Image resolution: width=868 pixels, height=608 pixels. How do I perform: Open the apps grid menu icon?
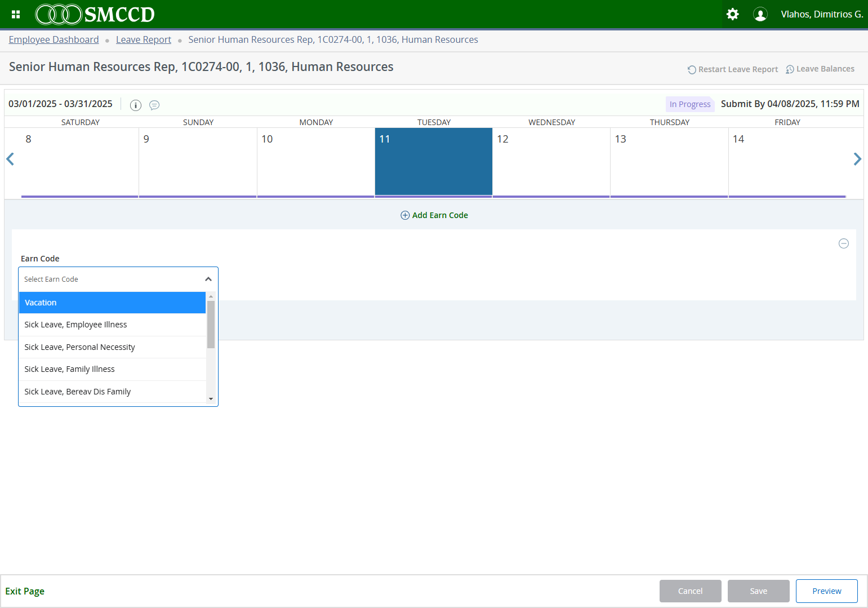coord(16,14)
